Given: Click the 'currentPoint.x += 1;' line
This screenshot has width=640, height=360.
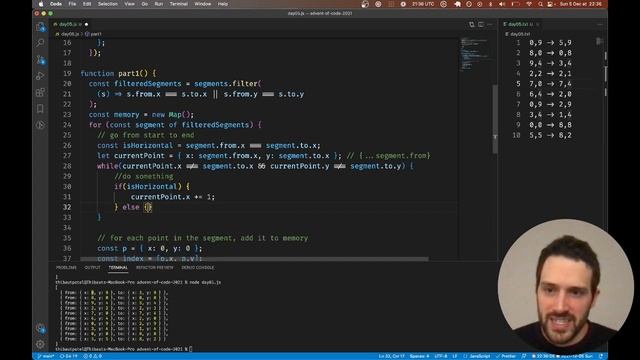Looking at the screenshot, I should 173,197.
